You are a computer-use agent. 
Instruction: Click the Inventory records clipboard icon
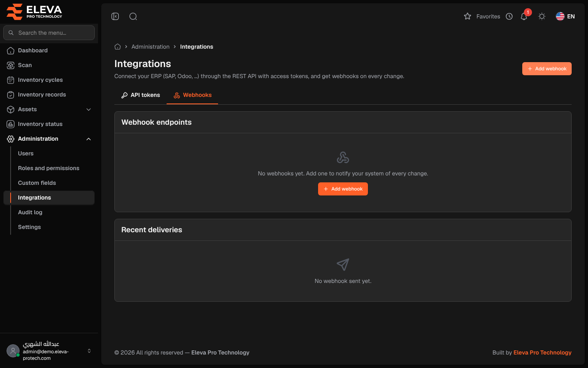[11, 94]
